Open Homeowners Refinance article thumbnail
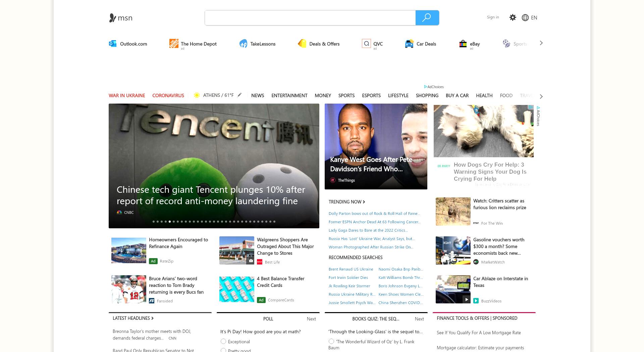Screen dimensions: 644x352 (129, 250)
